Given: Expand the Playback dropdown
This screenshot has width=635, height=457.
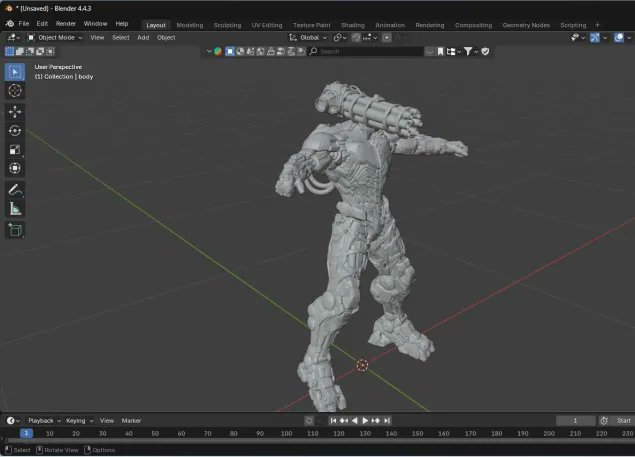Looking at the screenshot, I should pos(44,421).
